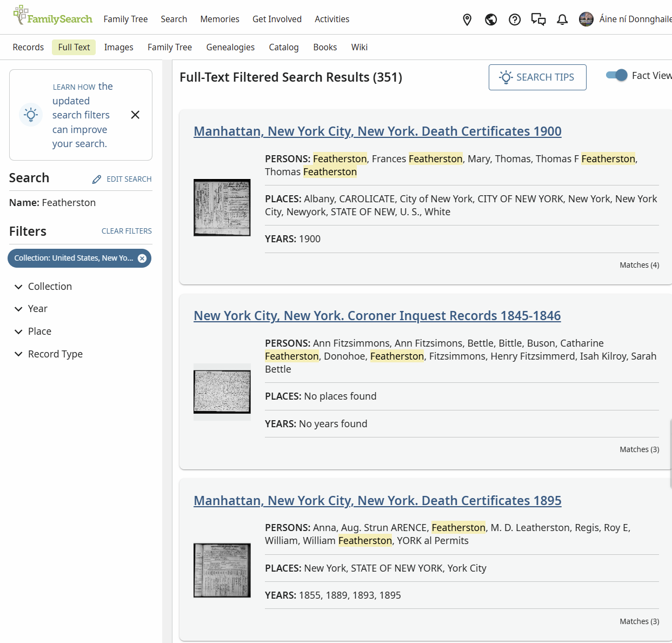Open the notifications bell

pyautogui.click(x=562, y=20)
